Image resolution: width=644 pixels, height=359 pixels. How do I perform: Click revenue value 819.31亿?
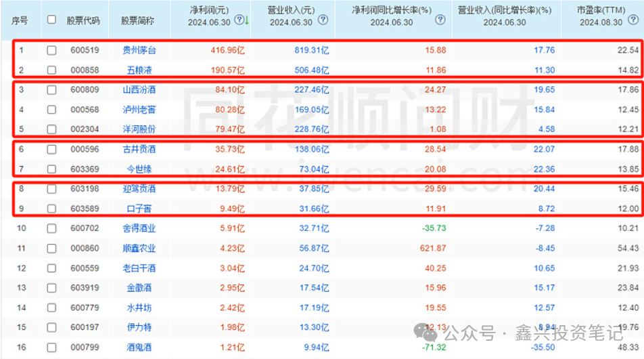(312, 50)
